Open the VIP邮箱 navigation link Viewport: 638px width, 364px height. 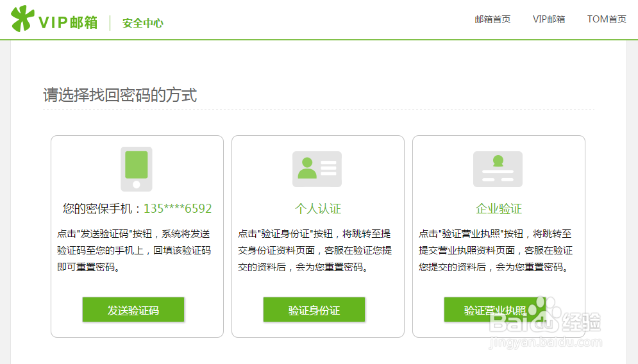pyautogui.click(x=548, y=19)
